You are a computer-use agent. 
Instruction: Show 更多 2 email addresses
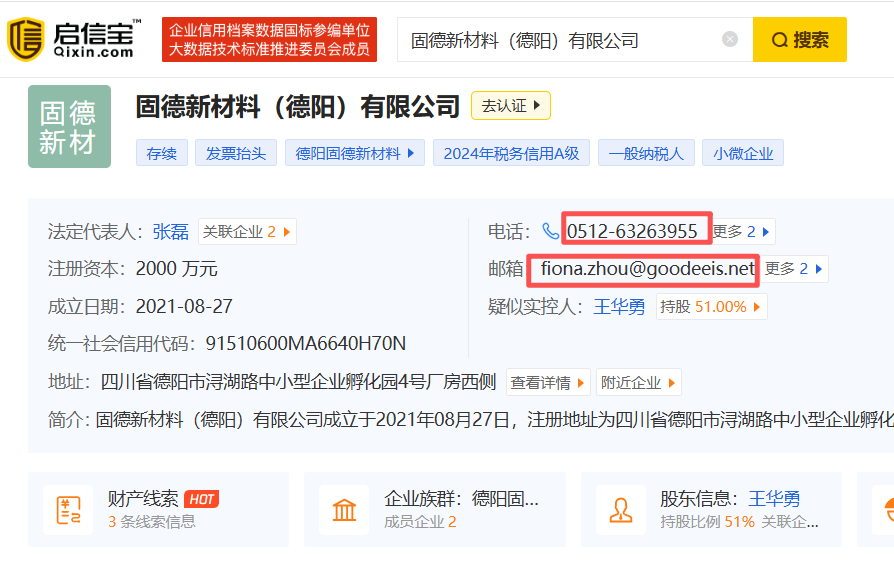point(794,268)
